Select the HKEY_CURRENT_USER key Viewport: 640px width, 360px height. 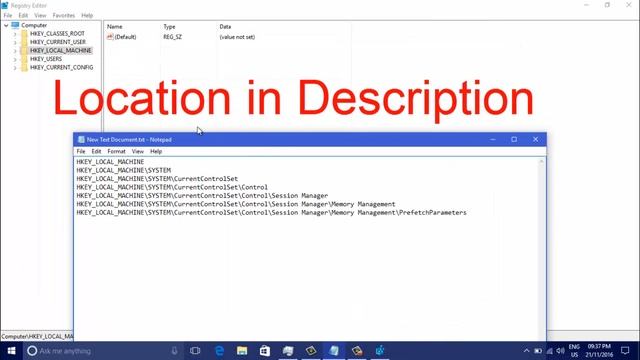[x=58, y=42]
